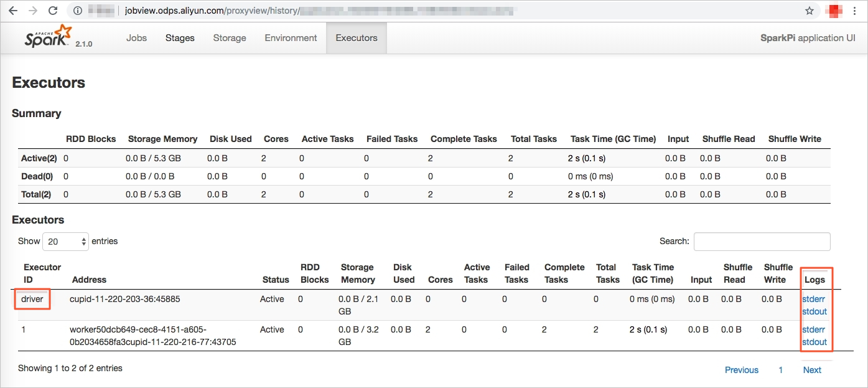Open the Show entries dropdown
The width and height of the screenshot is (868, 388).
click(66, 241)
